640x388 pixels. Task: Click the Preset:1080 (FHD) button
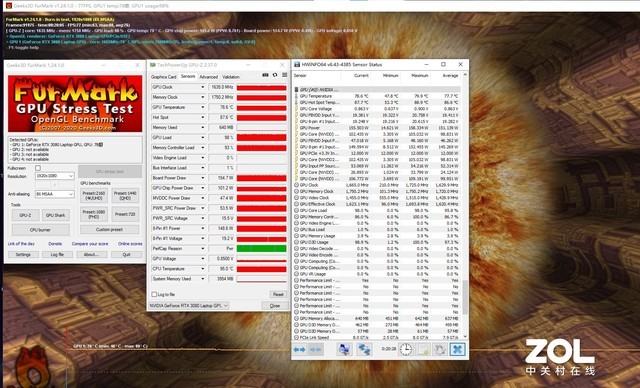point(94,214)
